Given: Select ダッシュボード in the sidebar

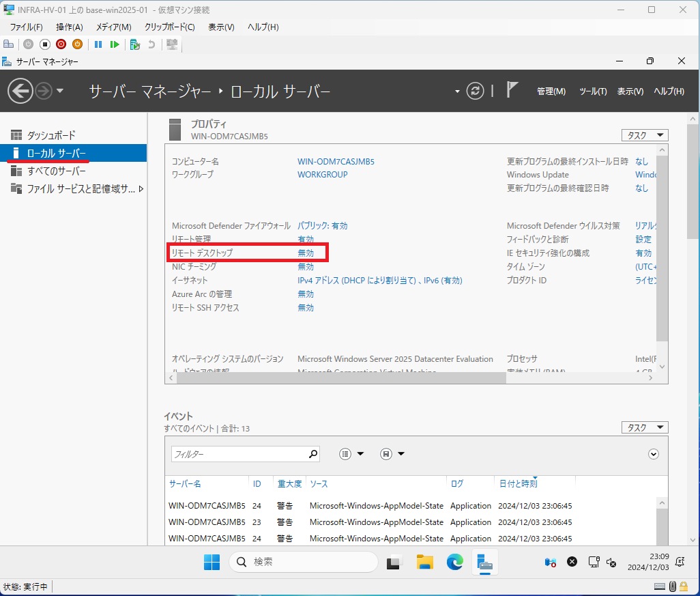Looking at the screenshot, I should point(74,135).
